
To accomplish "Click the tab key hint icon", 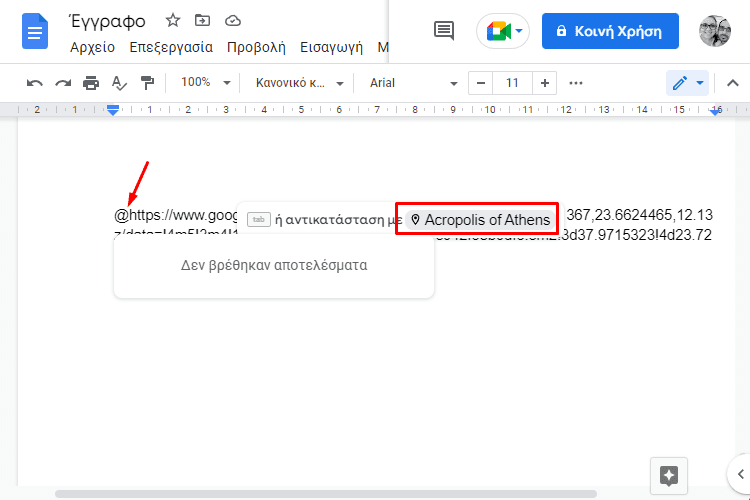I will pyautogui.click(x=259, y=220).
